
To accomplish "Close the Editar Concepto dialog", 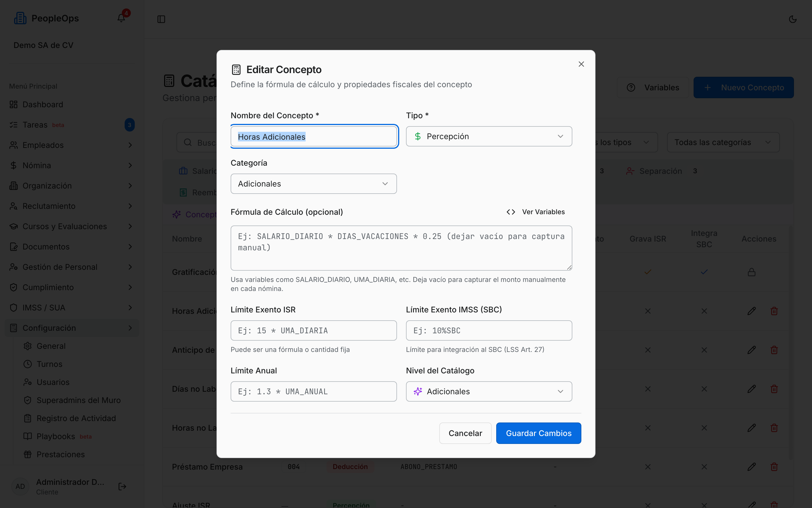I will pos(581,64).
